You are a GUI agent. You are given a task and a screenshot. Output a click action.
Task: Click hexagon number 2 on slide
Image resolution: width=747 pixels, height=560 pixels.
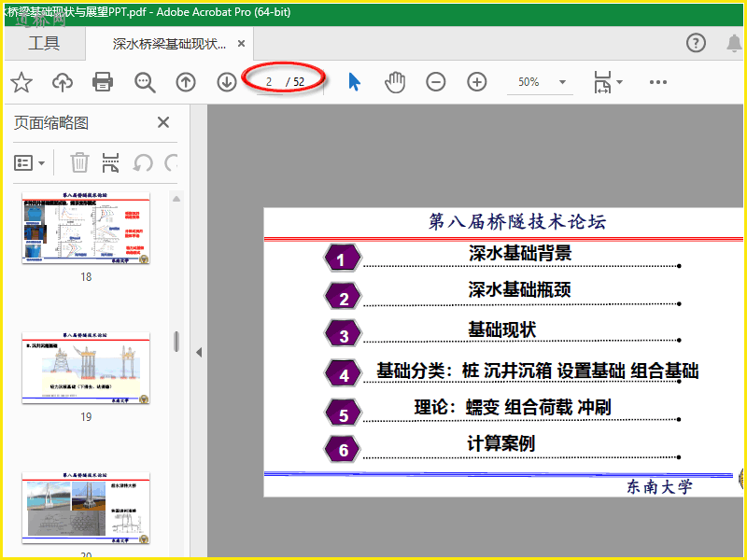coord(342,297)
